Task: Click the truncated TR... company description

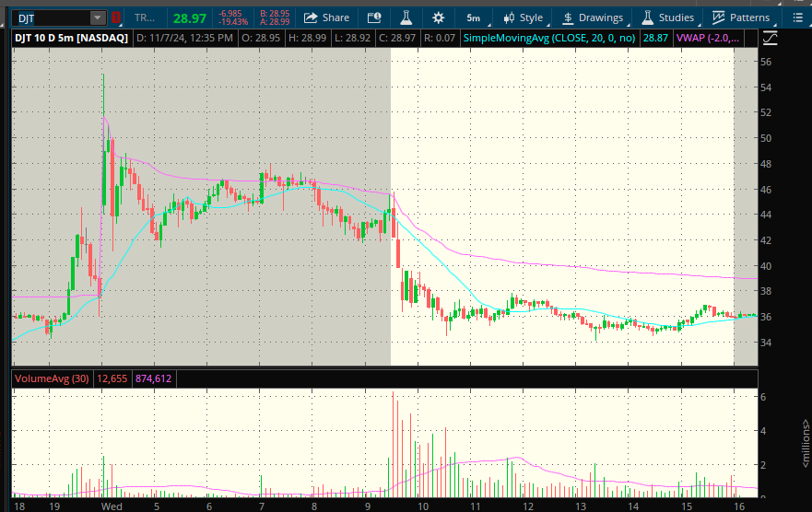Action: (x=145, y=18)
